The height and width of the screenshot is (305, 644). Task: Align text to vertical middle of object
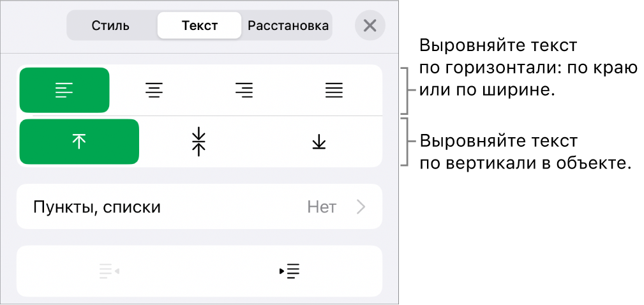click(x=199, y=142)
